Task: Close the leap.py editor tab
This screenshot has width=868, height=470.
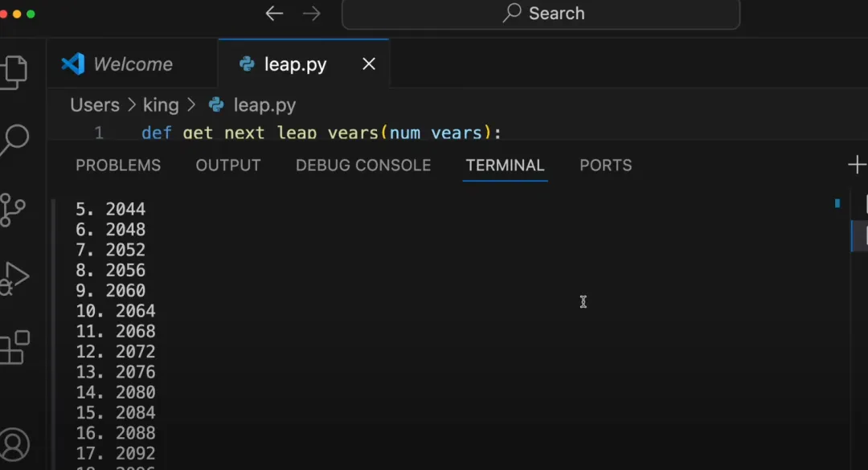Action: point(369,64)
